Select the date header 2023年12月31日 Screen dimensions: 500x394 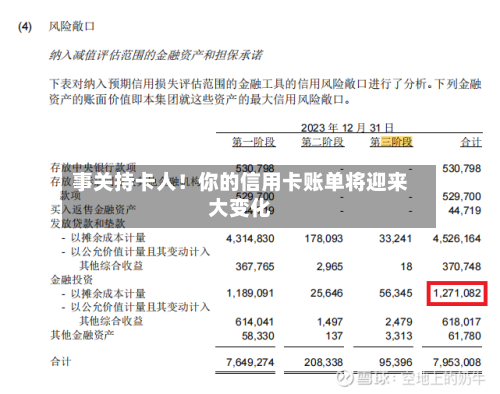[347, 128]
